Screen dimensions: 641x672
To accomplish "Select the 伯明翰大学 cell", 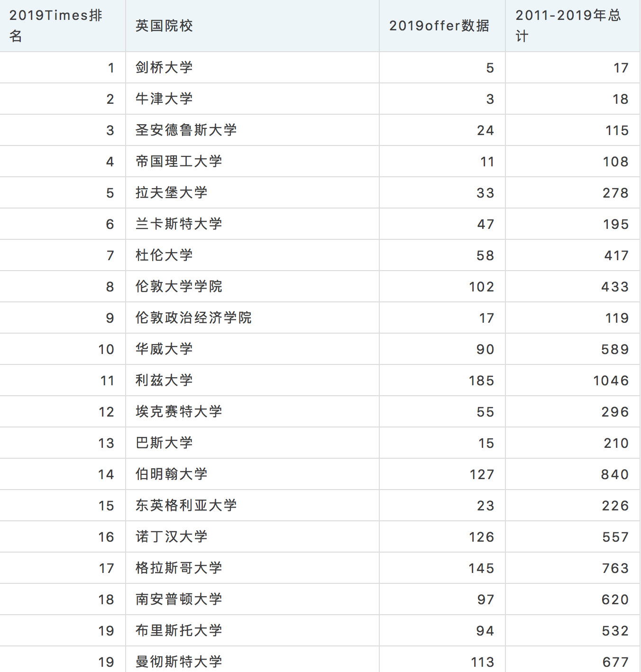I will (x=171, y=474).
